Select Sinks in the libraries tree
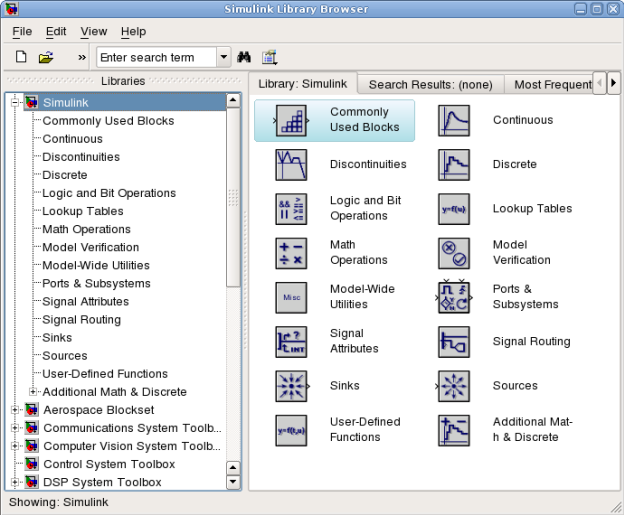Screen dimensions: 624x515 pos(57,337)
